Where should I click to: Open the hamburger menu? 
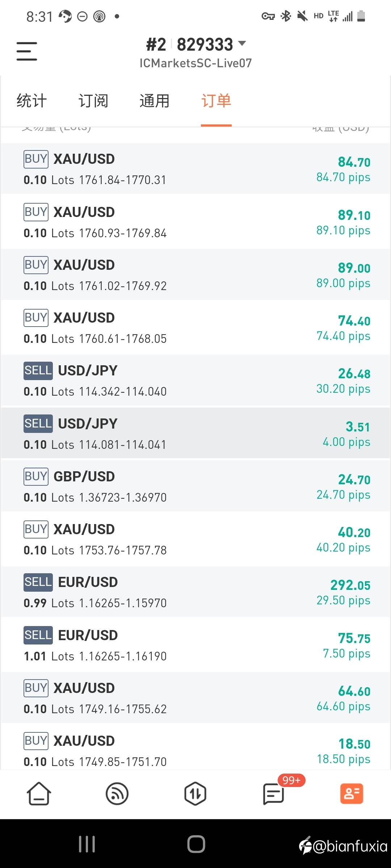click(x=27, y=51)
